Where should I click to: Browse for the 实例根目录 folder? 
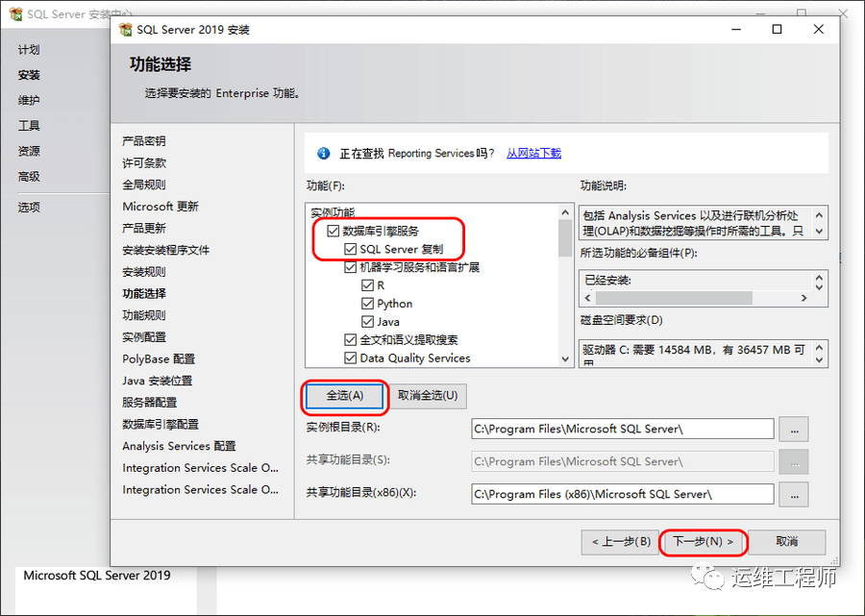coord(794,429)
